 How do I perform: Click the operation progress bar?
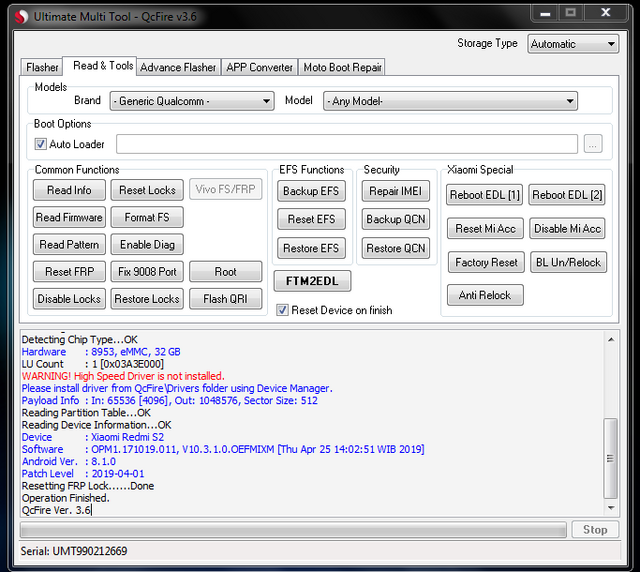click(293, 530)
